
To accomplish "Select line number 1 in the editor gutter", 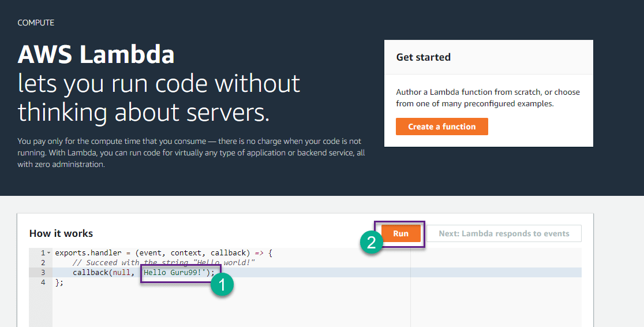I will pyautogui.click(x=43, y=253).
